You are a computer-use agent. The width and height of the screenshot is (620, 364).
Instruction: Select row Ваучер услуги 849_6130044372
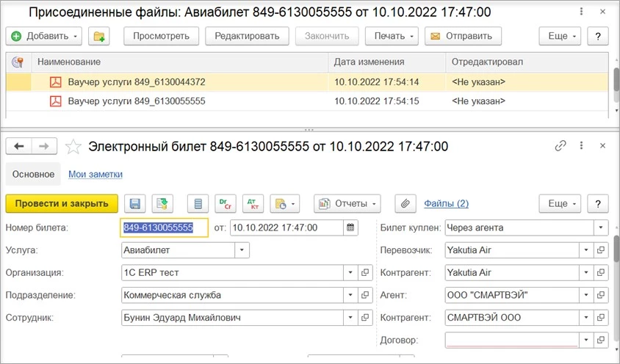click(x=307, y=82)
